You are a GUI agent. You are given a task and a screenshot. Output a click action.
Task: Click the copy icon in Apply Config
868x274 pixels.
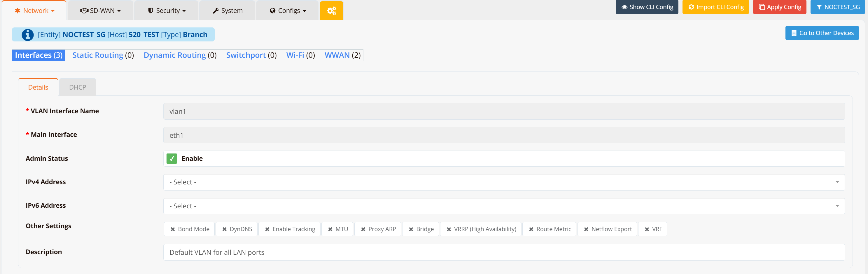(x=762, y=7)
